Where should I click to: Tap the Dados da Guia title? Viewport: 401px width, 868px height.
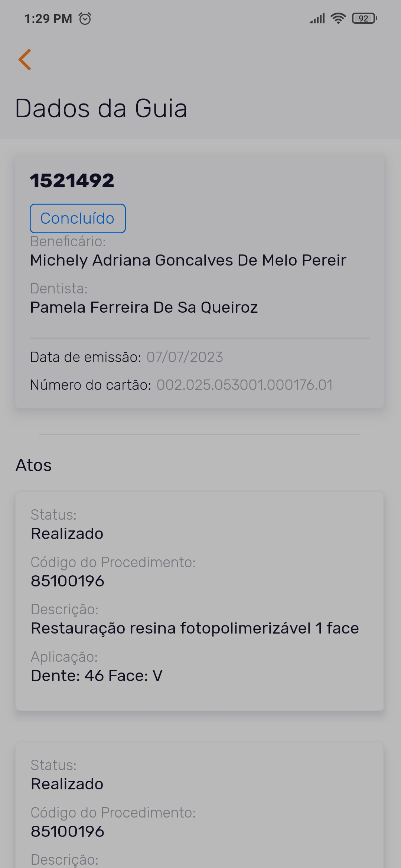(101, 108)
